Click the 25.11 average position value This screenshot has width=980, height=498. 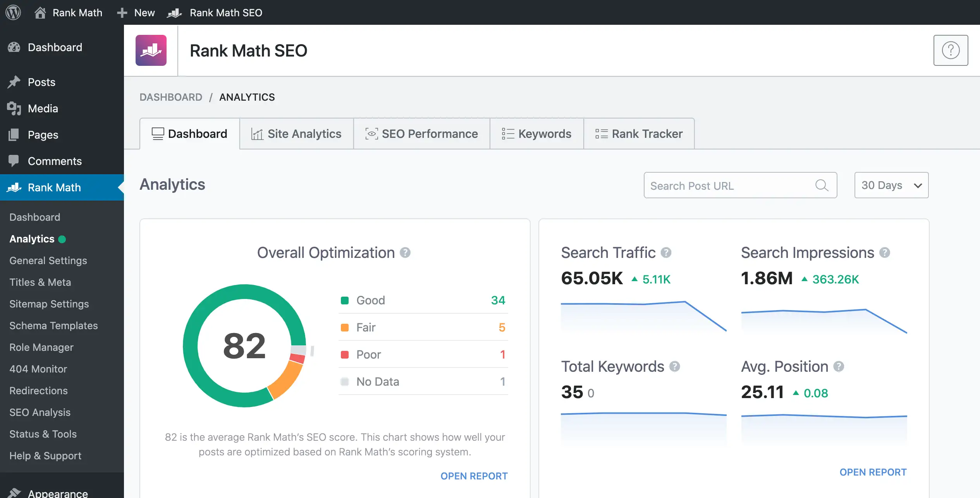click(762, 392)
